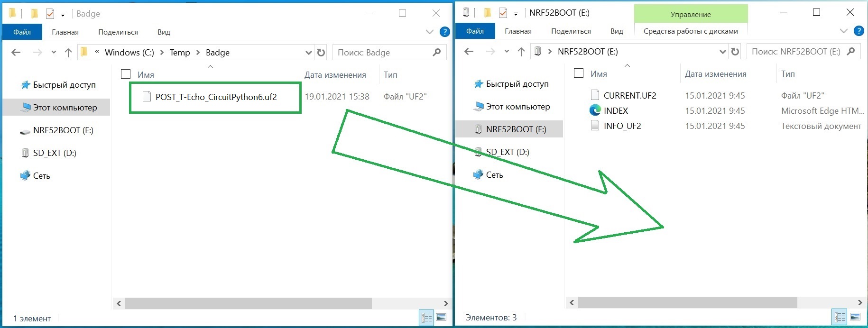Open Средства работы с дисками tab
The width and height of the screenshot is (868, 328).
point(691,31)
